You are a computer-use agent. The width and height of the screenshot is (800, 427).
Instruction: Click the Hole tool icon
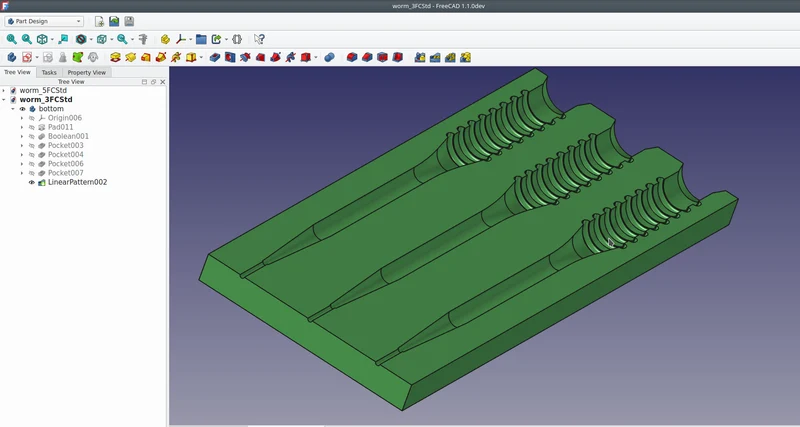(230, 57)
